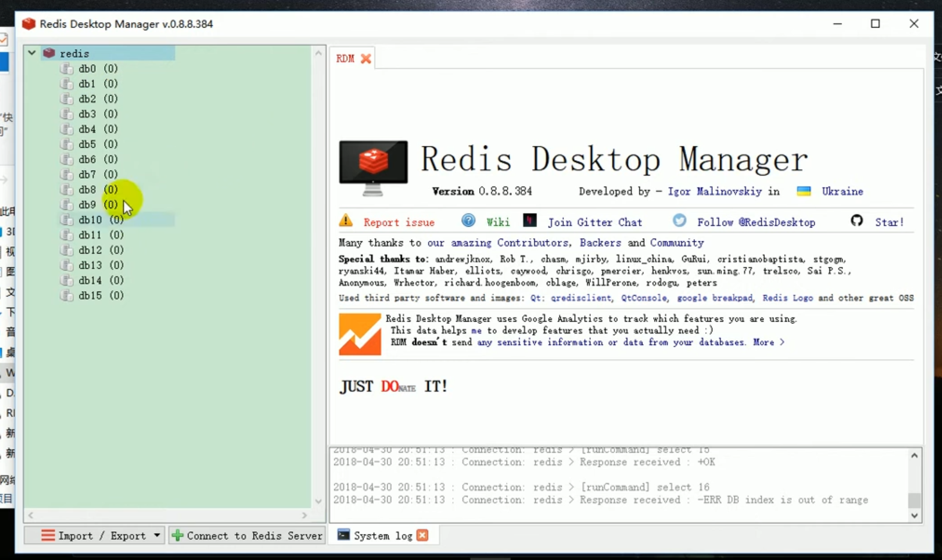Open the QtConsole link
Image resolution: width=942 pixels, height=560 pixels.
tap(644, 298)
